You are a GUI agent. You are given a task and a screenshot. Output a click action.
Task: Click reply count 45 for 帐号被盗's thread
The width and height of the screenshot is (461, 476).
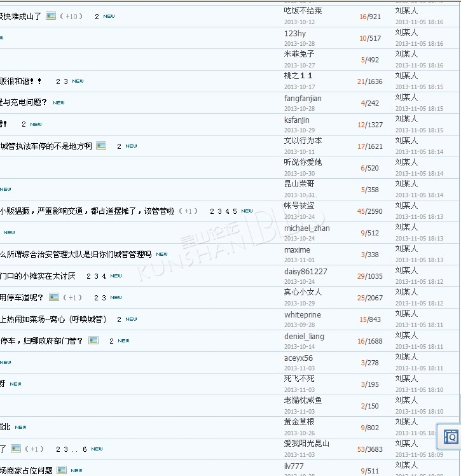[361, 211]
